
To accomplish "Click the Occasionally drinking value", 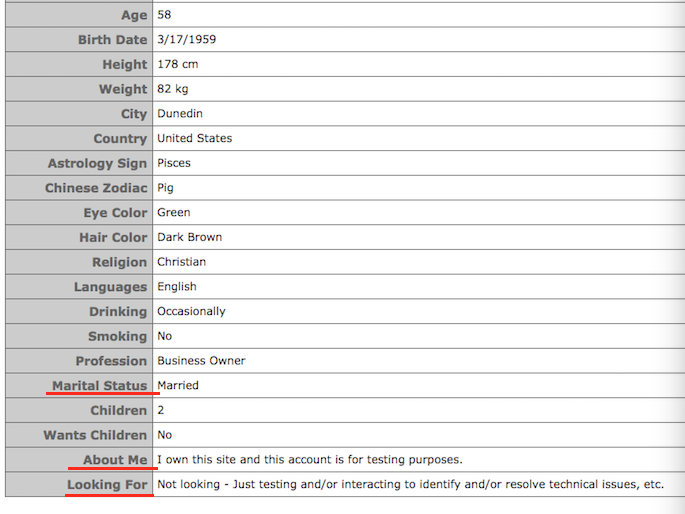I will pyautogui.click(x=191, y=311).
